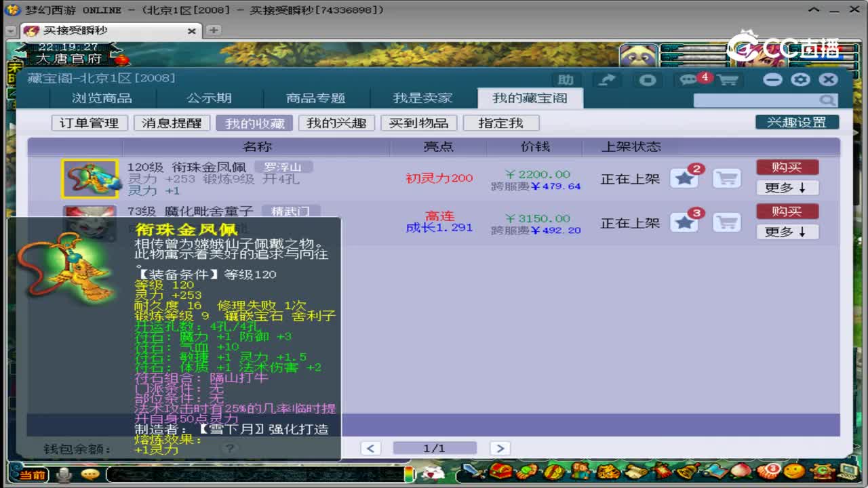Click the 衔珠金凤佩 item thumbnail
This screenshot has width=868, height=488.
90,179
